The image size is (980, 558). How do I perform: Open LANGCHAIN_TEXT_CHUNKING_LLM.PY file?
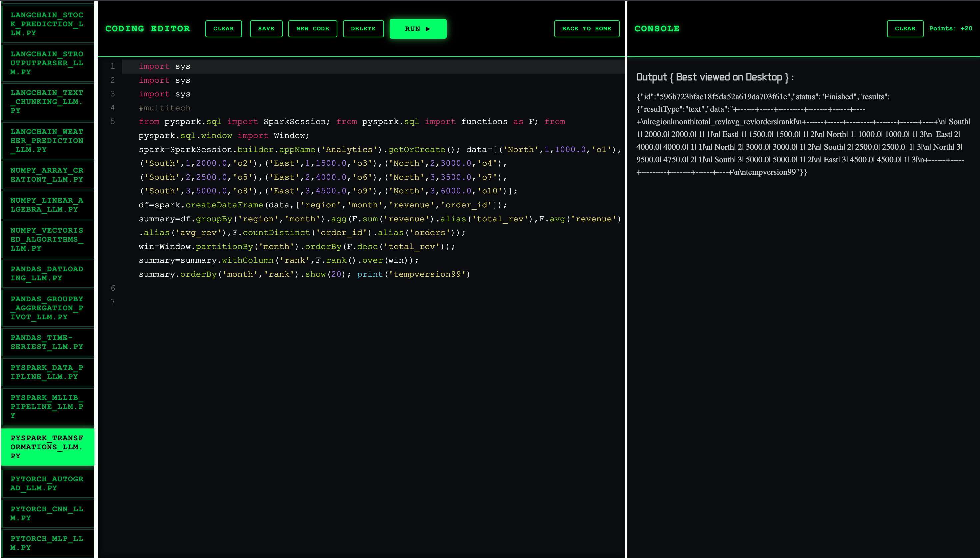click(48, 102)
